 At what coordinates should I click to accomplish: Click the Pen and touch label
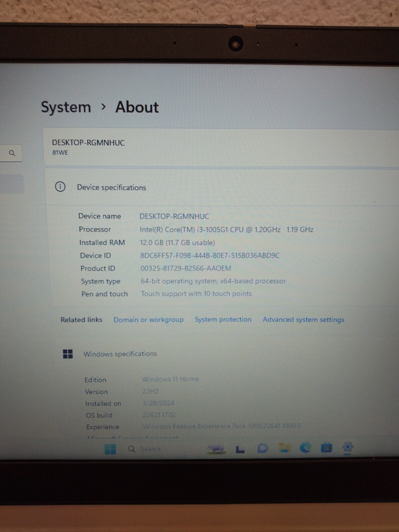[104, 294]
